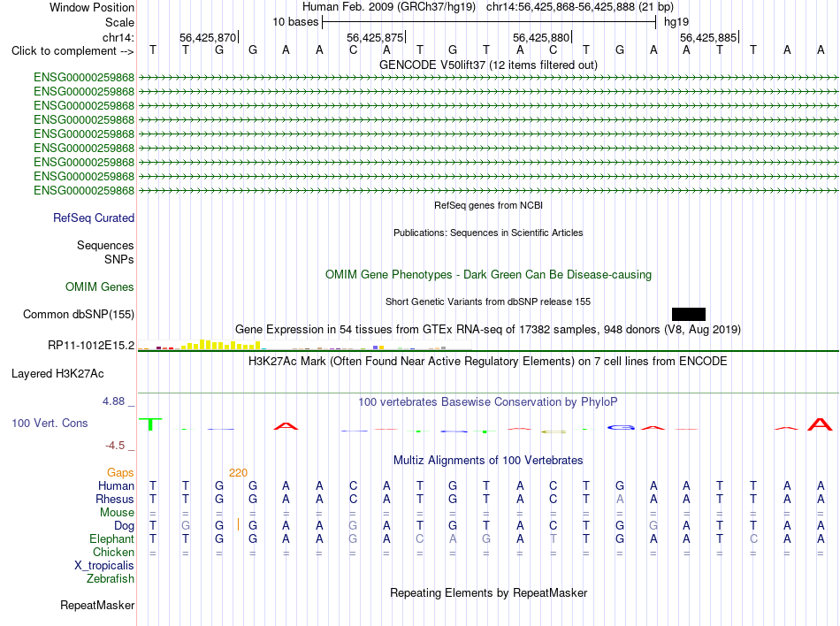Click the chr14:56,425,868-56,425,888 (21 bp) position text
The width and height of the screenshot is (840, 626).
[x=580, y=7]
